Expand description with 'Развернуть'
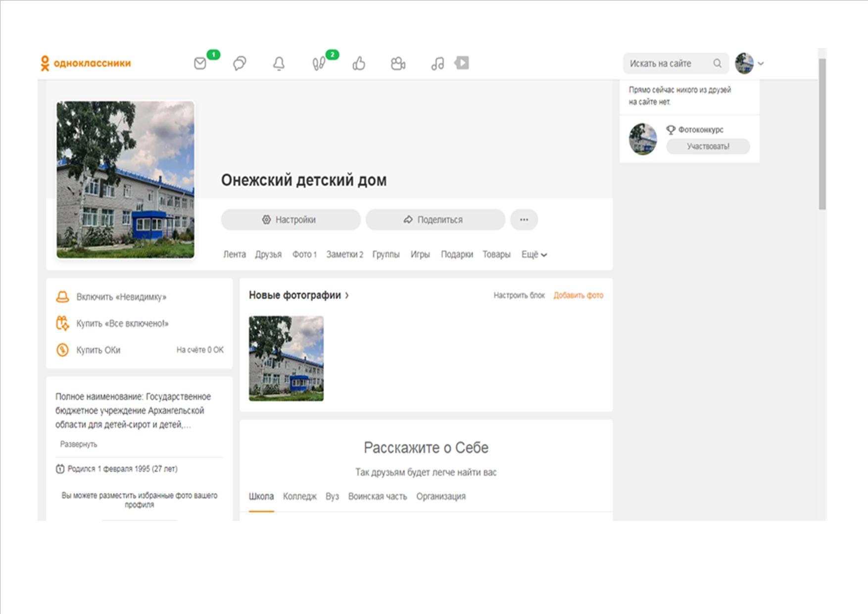 (x=79, y=444)
